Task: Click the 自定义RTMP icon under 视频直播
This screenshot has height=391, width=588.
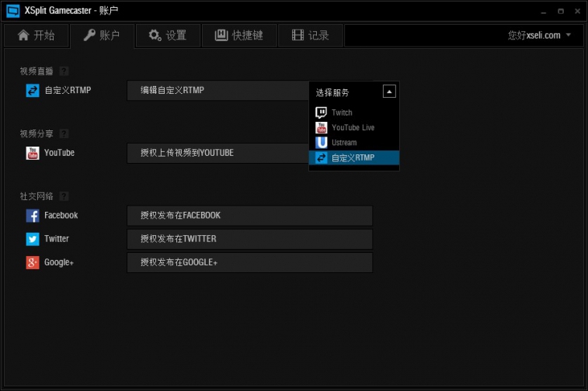Action: tap(33, 90)
